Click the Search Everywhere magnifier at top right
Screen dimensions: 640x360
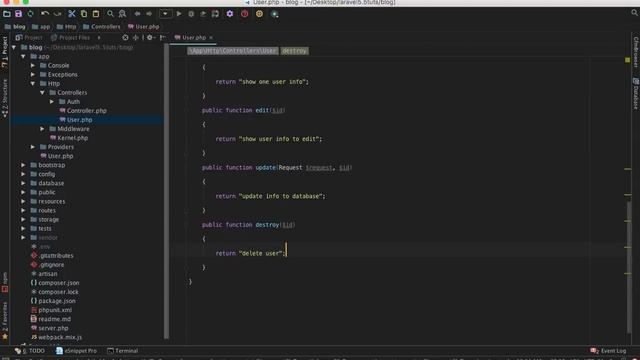[634, 13]
